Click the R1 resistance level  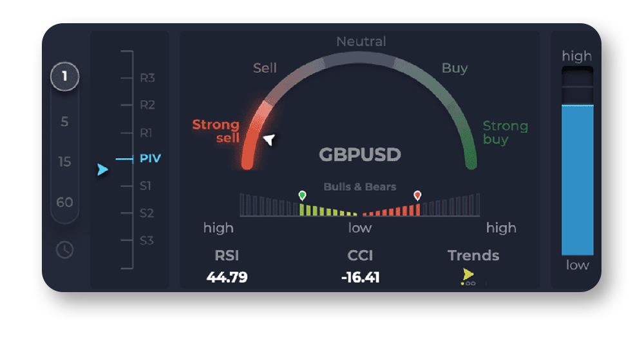(x=147, y=133)
